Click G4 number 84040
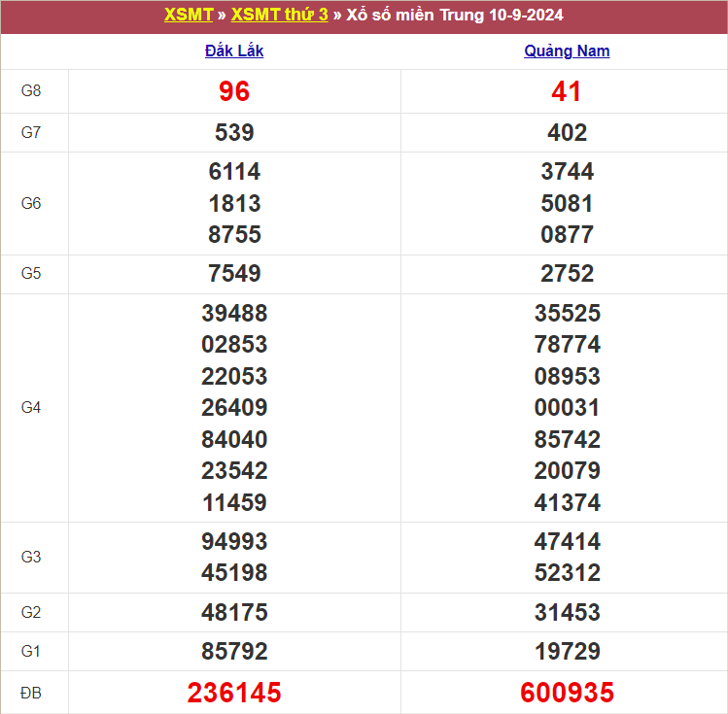 (x=234, y=439)
